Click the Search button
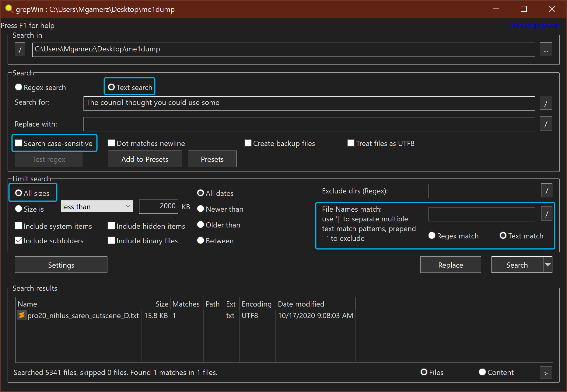The width and height of the screenshot is (567, 392). 517,265
